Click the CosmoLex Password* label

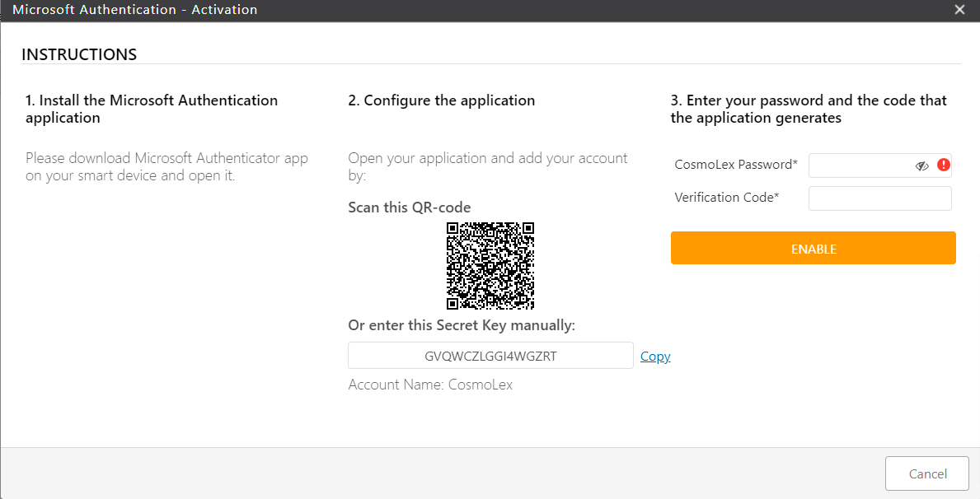[733, 165]
